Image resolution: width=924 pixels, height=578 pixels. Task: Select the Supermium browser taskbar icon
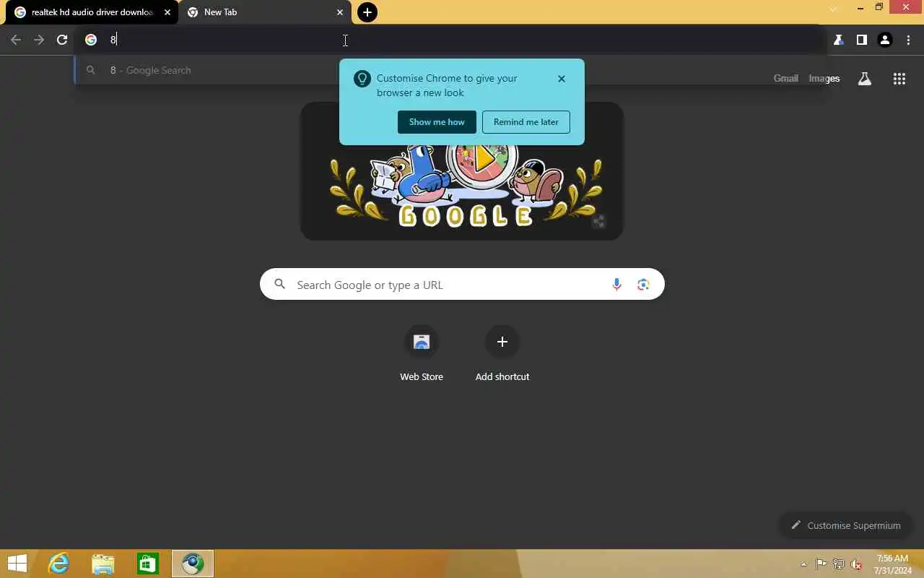coord(193,564)
